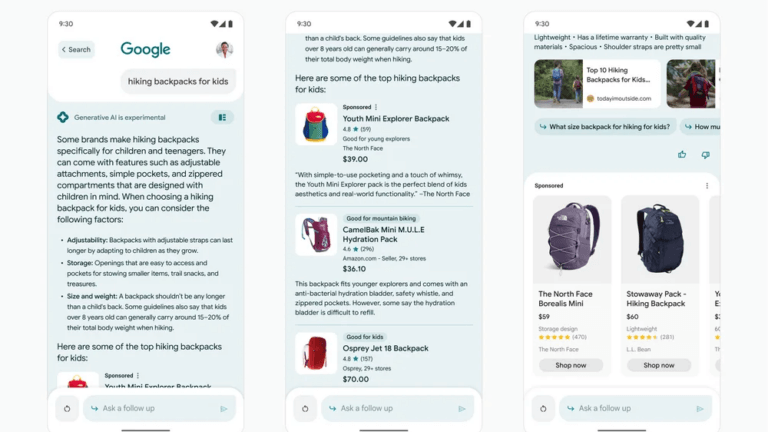Click Shop now under North Face Borealis Mini
This screenshot has width=768, height=432.
tap(571, 365)
